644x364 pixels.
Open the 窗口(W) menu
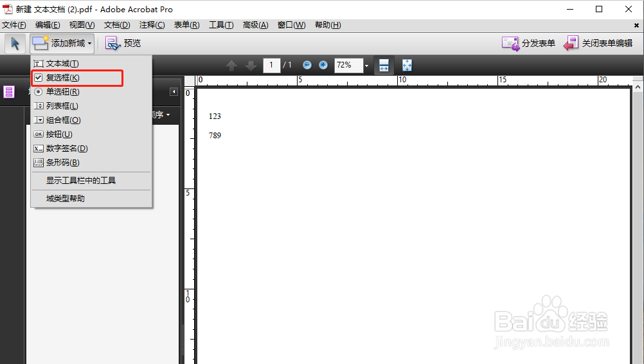coord(291,25)
